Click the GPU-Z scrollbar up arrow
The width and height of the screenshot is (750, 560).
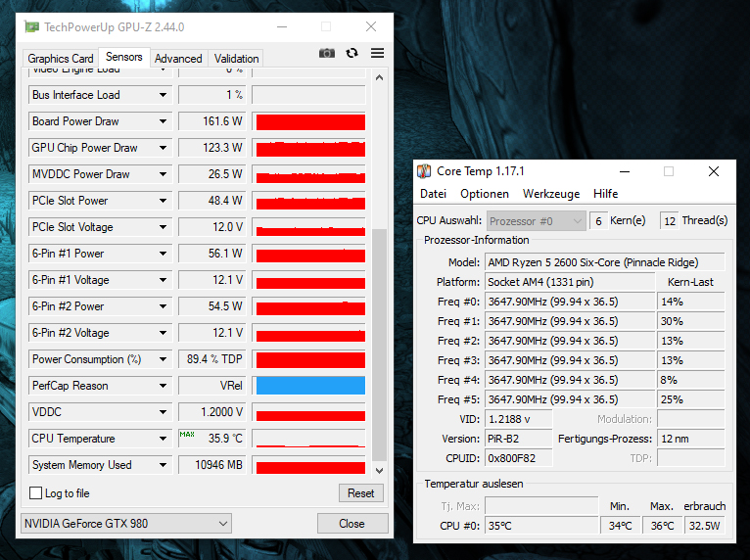click(379, 77)
